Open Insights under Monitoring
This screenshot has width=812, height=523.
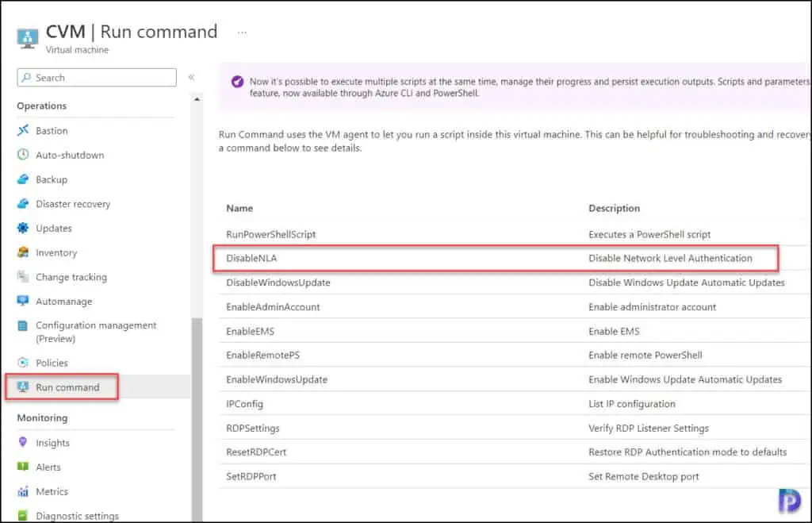(x=52, y=443)
